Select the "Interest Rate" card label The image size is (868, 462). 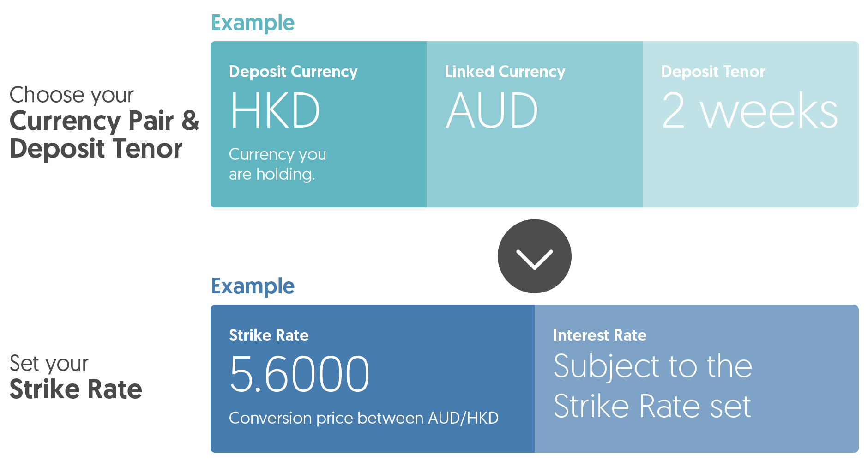click(x=600, y=335)
